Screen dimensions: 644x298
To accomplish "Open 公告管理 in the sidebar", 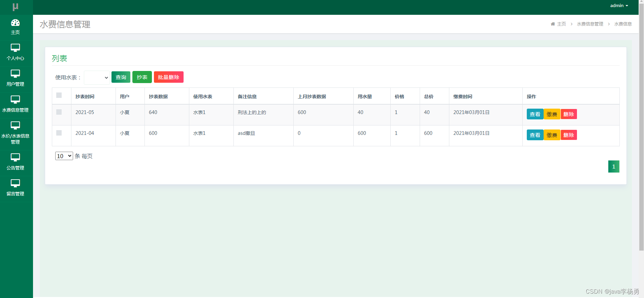I will click(15, 163).
